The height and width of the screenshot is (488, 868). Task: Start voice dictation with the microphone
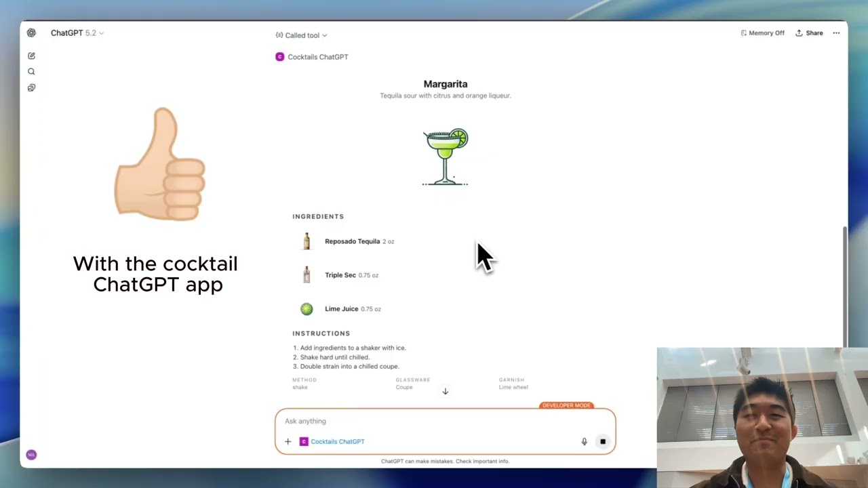coord(584,442)
